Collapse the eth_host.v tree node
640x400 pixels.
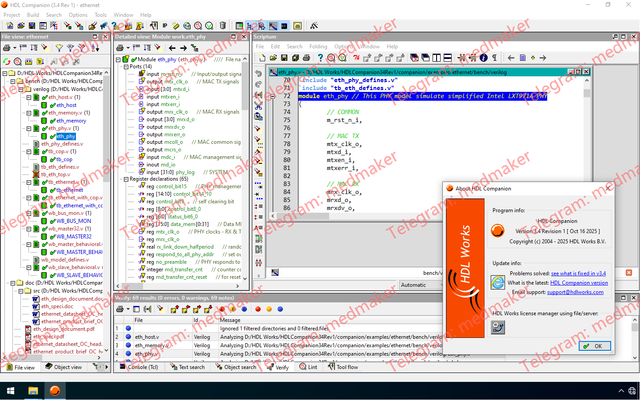coord(29,98)
